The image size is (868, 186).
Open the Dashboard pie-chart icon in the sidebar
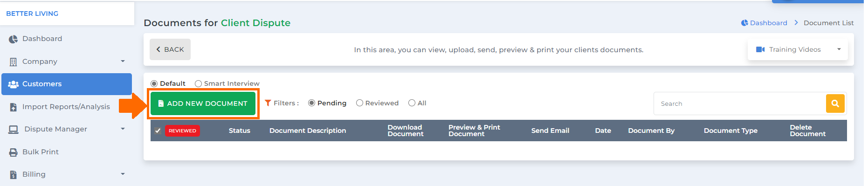pyautogui.click(x=13, y=39)
